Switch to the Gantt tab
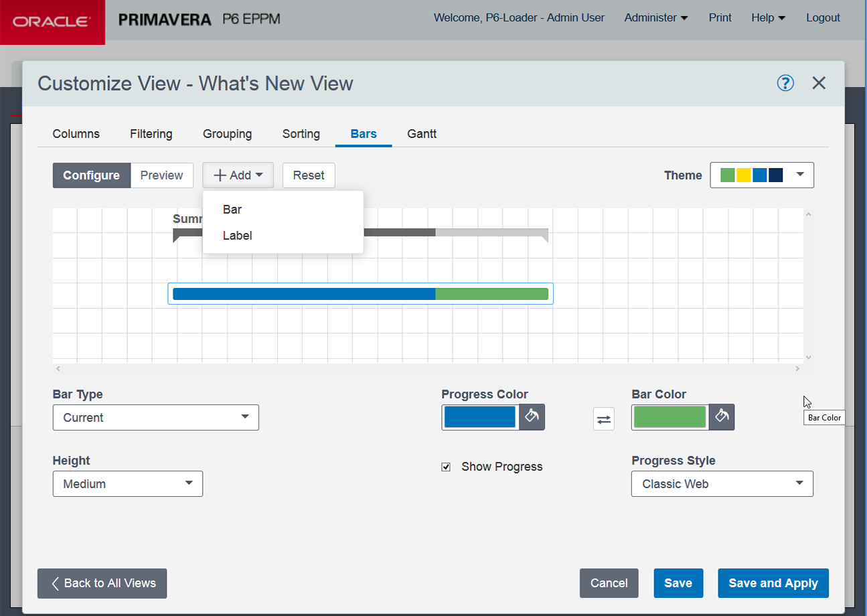Screen dimensions: 867x616 pos(421,134)
